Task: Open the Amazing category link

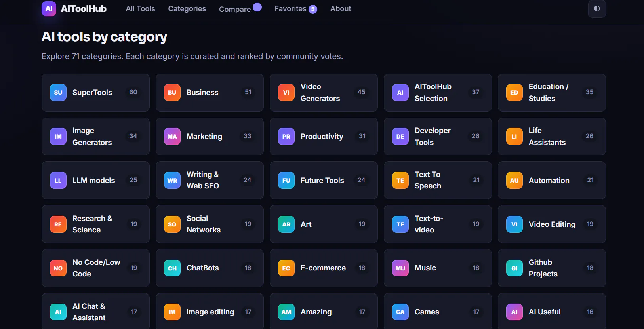Action: tap(324, 311)
